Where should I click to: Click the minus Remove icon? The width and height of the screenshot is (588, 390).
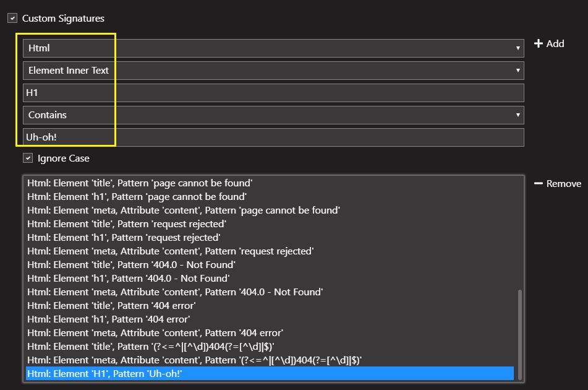pos(539,183)
